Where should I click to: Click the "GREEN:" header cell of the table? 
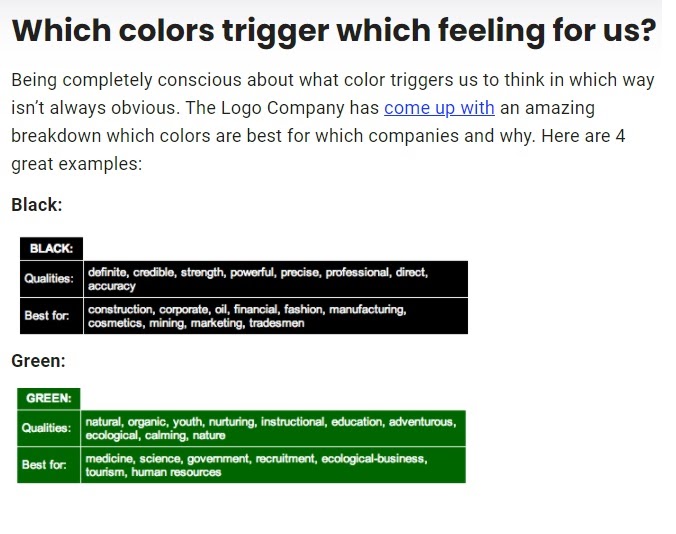pyautogui.click(x=48, y=398)
